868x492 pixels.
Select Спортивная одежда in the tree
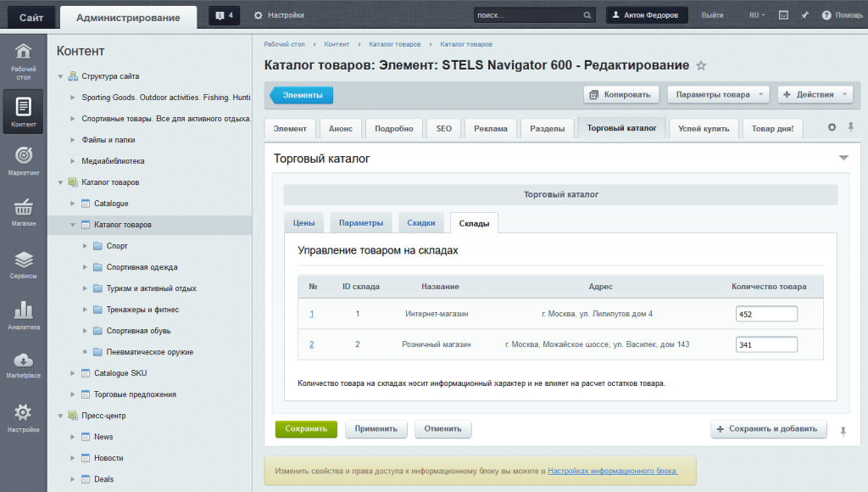tap(142, 267)
